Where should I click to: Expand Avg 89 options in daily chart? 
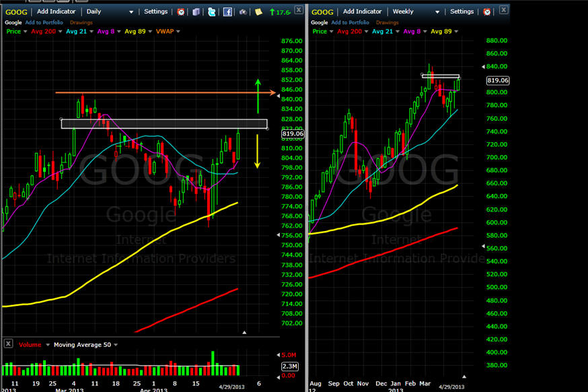pyautogui.click(x=150, y=32)
